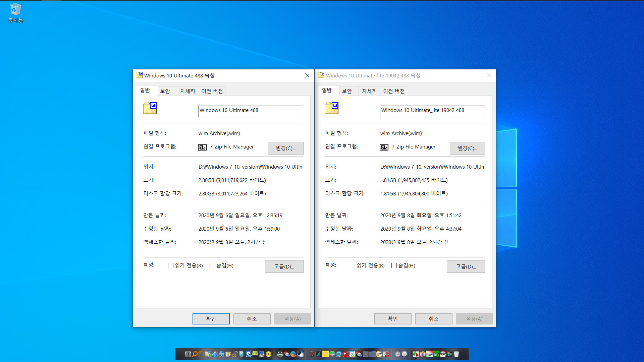Click 고급(D)... in Ultimate 488 properties
Image resolution: width=644 pixels, height=362 pixels.
(x=284, y=266)
